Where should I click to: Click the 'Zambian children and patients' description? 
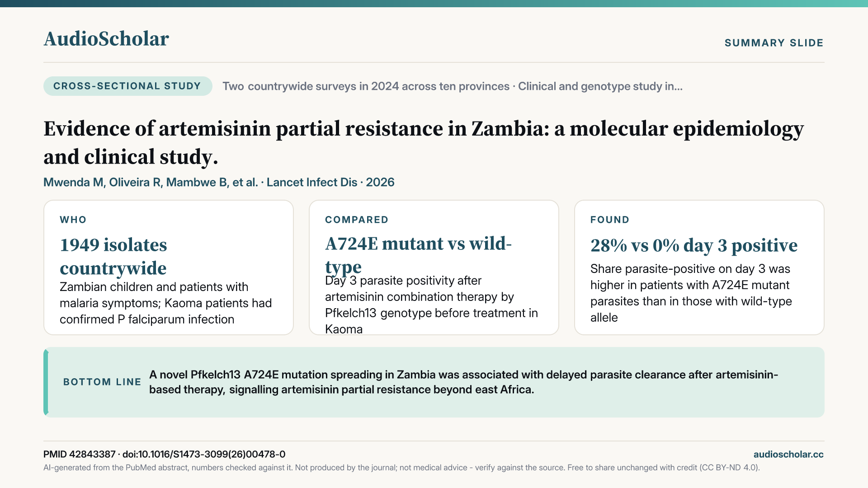[166, 303]
